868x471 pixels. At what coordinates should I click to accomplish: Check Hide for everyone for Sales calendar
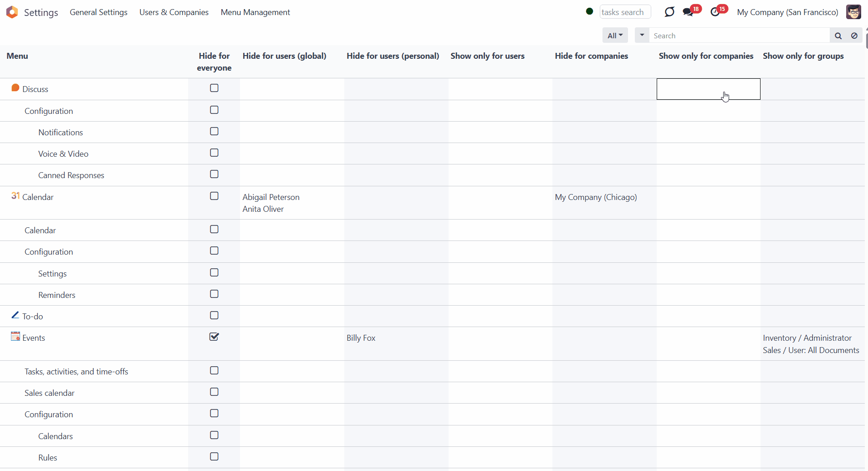tap(214, 392)
